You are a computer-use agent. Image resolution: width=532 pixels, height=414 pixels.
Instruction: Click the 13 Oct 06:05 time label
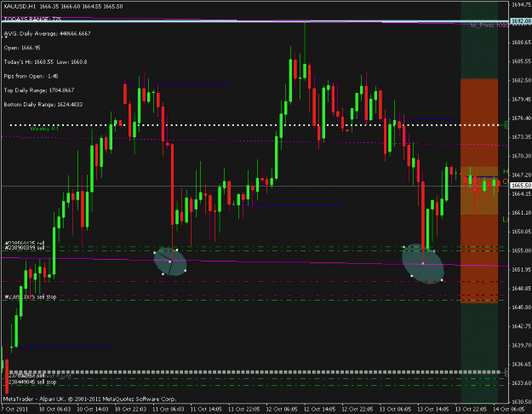point(395,409)
